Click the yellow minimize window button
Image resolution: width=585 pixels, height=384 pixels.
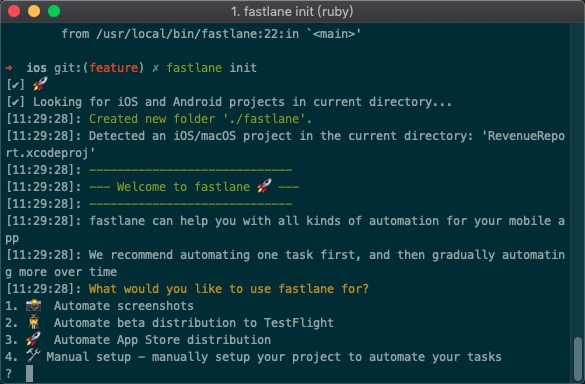34,11
